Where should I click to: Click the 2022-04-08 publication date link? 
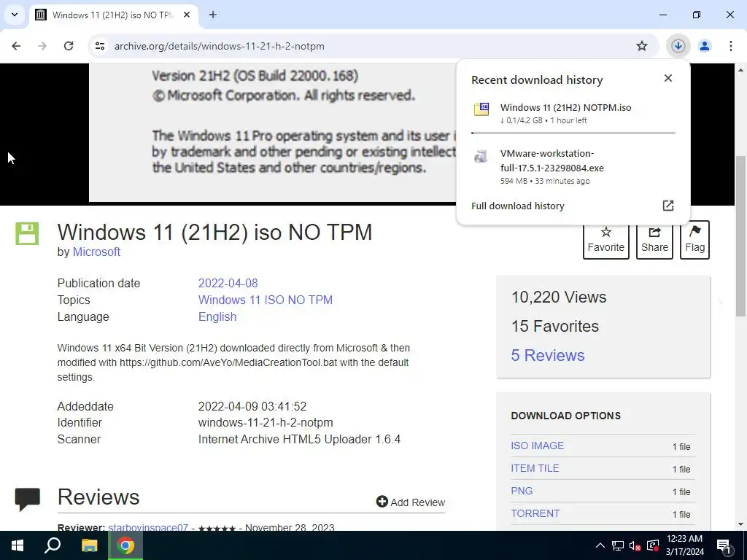pyautogui.click(x=228, y=283)
